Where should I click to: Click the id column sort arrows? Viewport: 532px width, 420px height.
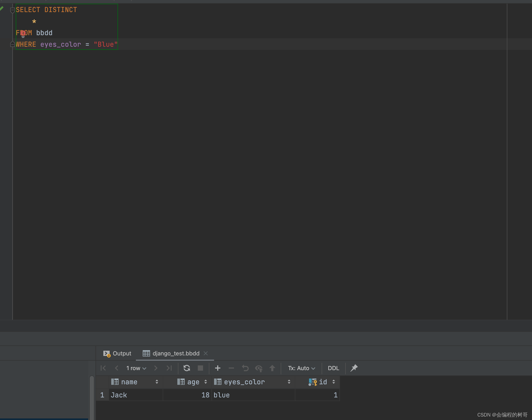[x=334, y=382]
